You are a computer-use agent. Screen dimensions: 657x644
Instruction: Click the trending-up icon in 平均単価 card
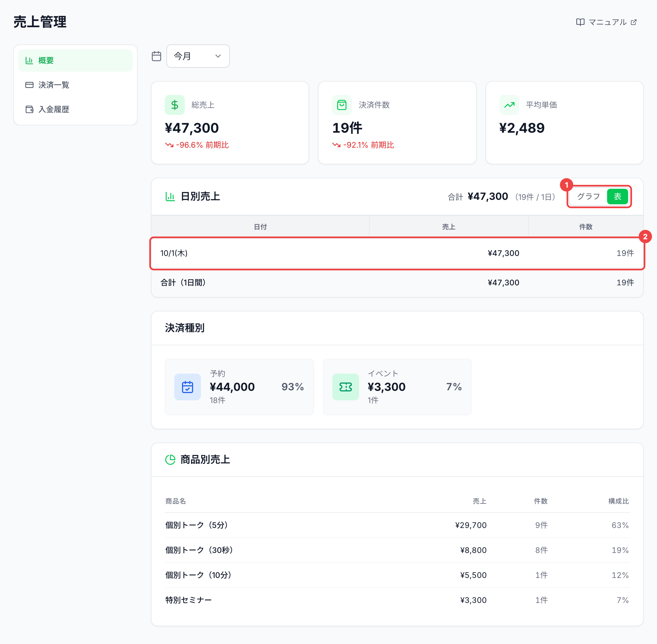point(509,105)
